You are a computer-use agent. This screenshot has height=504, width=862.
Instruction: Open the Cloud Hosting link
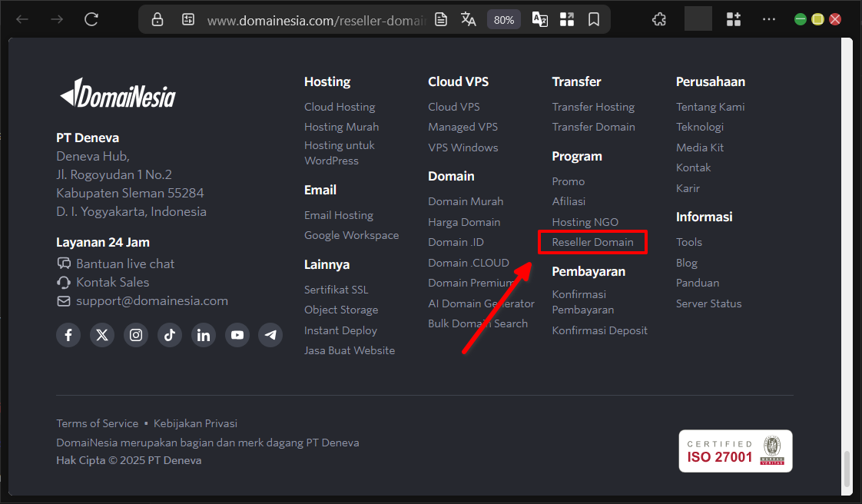click(x=340, y=107)
